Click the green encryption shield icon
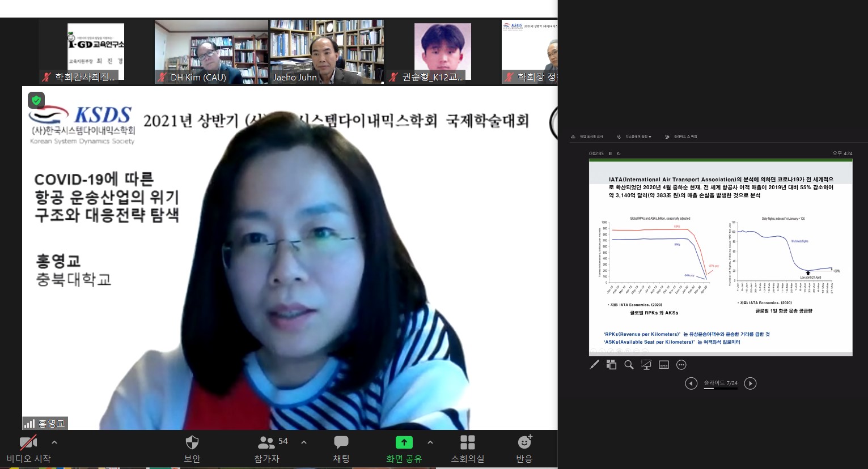Image resolution: width=868 pixels, height=469 pixels. click(x=36, y=101)
